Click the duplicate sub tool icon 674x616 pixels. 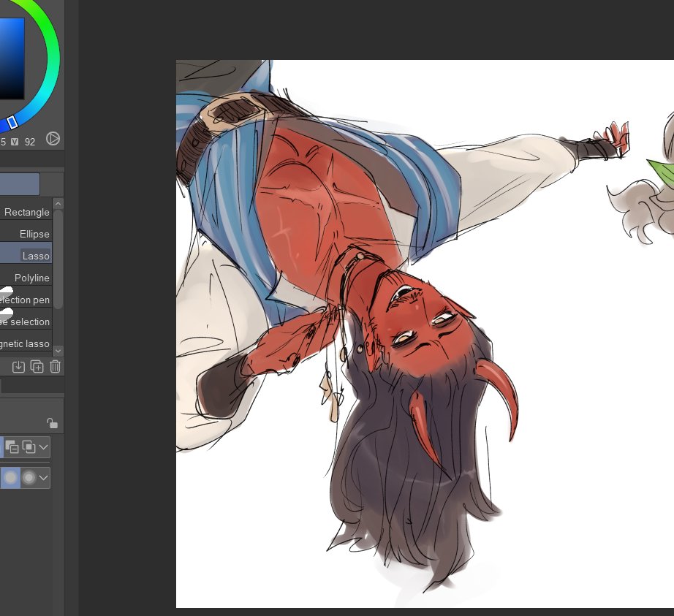37,367
